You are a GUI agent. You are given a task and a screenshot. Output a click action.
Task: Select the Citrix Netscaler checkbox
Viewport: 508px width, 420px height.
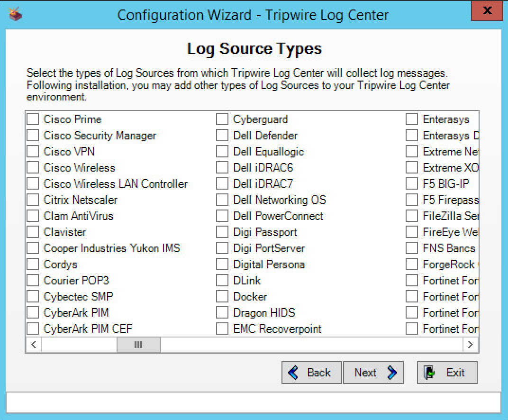(33, 200)
